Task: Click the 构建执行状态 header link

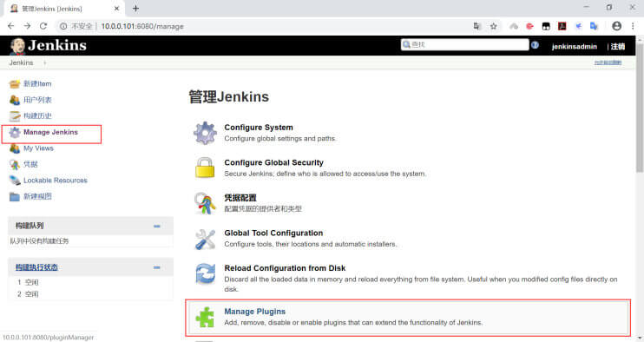Action: [x=36, y=267]
